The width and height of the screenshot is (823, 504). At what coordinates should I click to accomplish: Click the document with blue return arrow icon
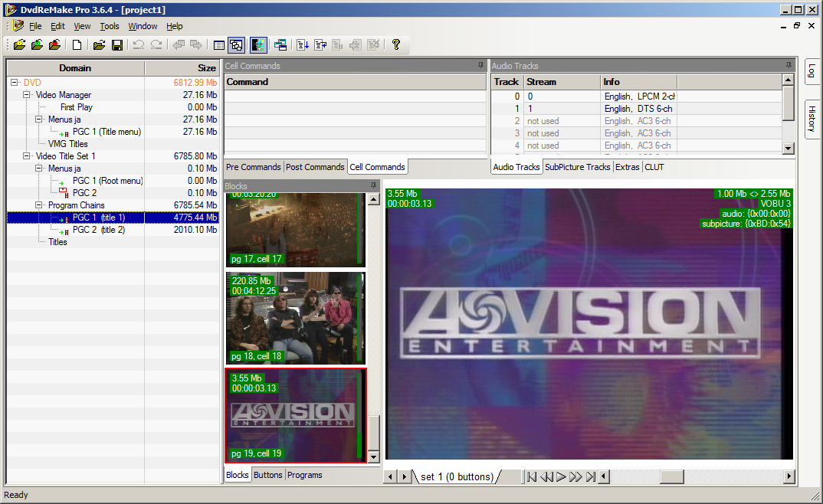[320, 45]
